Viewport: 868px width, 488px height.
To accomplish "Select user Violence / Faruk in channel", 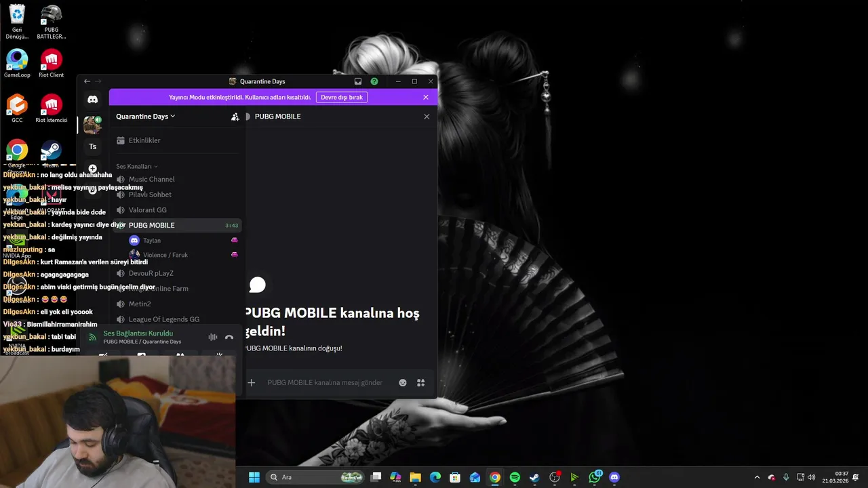I will click(x=182, y=255).
